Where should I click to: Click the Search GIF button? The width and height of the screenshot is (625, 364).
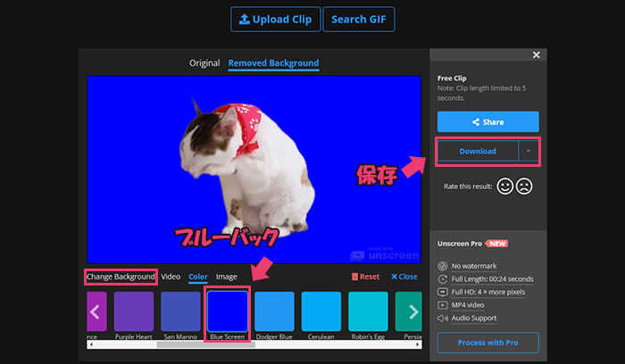tap(358, 20)
